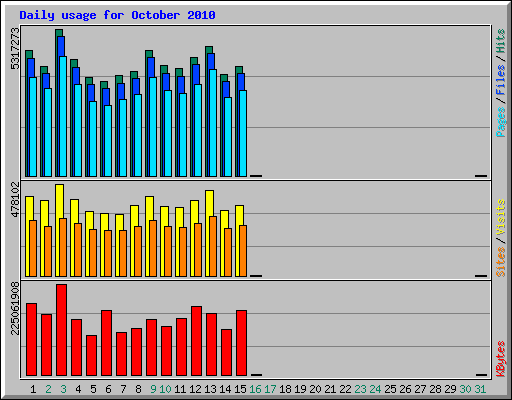Click the shortest red KBytes bar for day 5

click(x=92, y=356)
